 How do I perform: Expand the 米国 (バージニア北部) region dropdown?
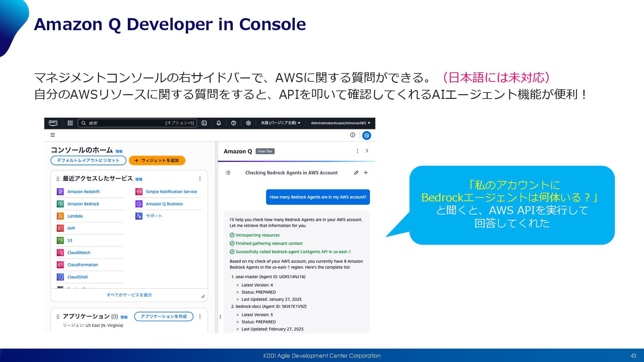tap(281, 123)
